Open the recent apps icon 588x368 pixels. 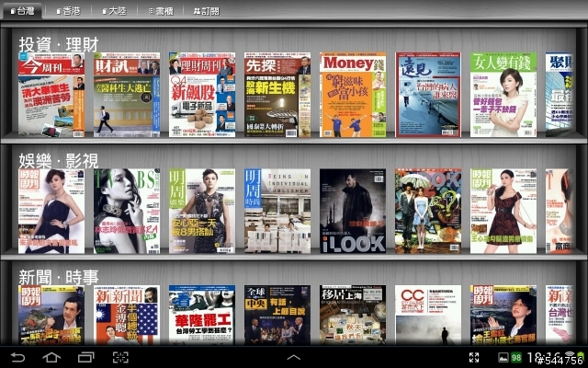(85, 357)
